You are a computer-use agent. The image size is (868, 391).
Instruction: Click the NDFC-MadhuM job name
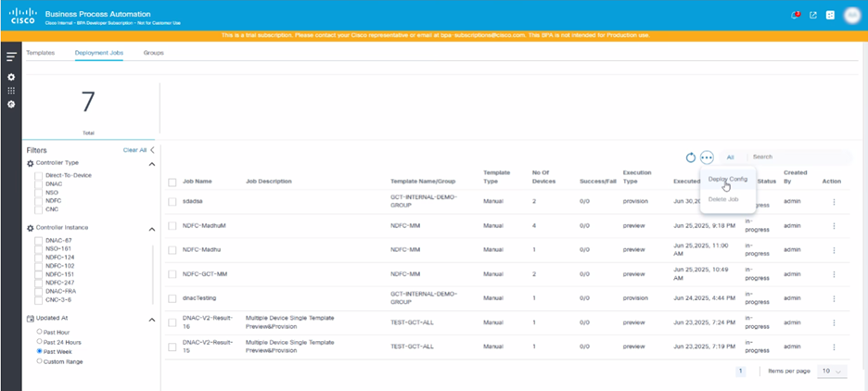204,226
